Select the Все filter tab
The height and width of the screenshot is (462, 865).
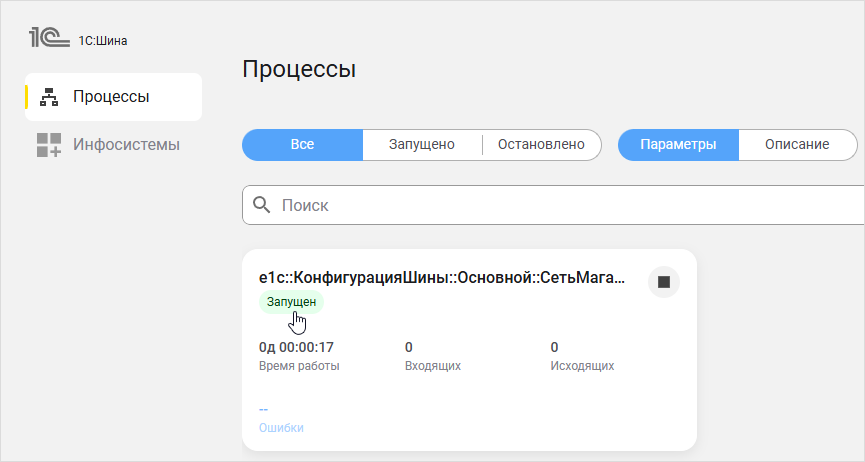point(302,145)
